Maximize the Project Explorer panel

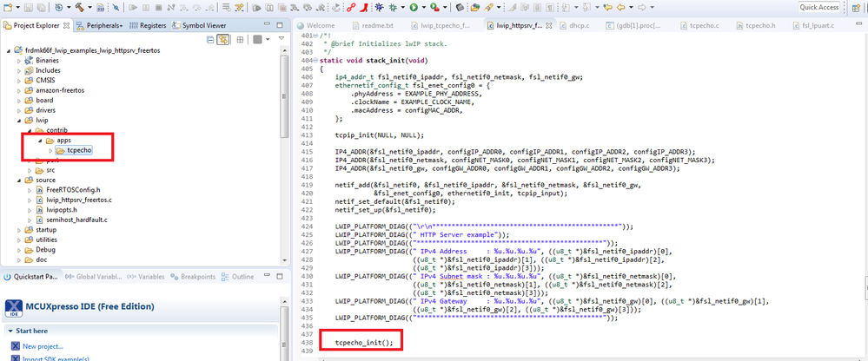click(x=280, y=25)
